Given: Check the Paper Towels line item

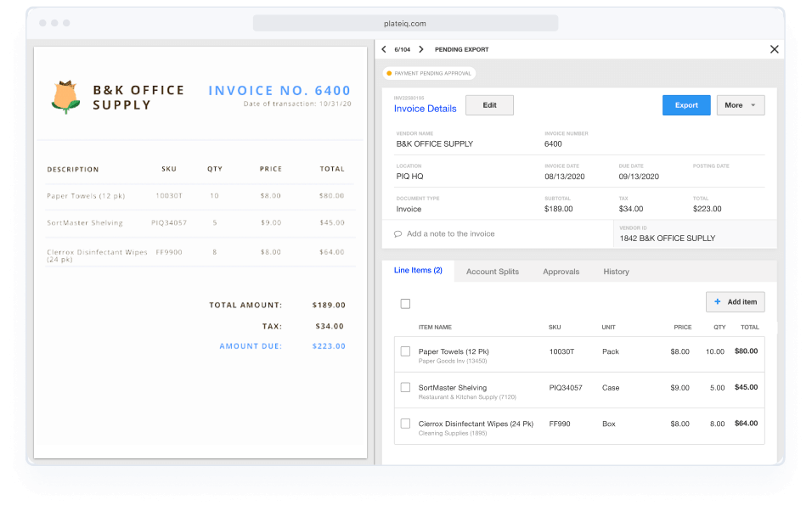Looking at the screenshot, I should pos(404,351).
